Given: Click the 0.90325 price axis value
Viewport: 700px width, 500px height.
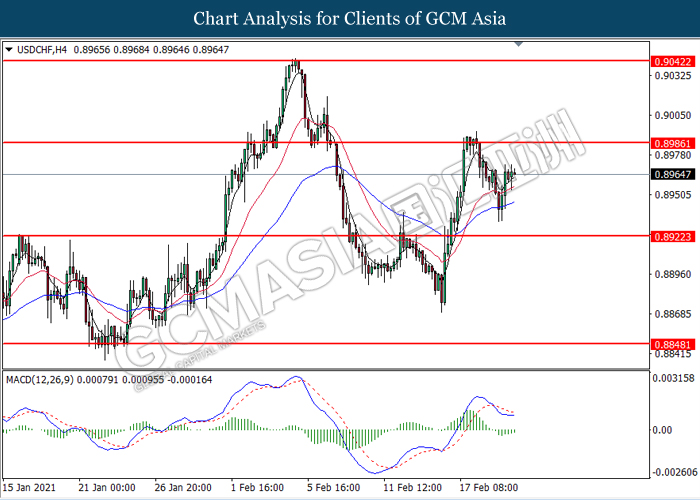Looking at the screenshot, I should tap(673, 75).
